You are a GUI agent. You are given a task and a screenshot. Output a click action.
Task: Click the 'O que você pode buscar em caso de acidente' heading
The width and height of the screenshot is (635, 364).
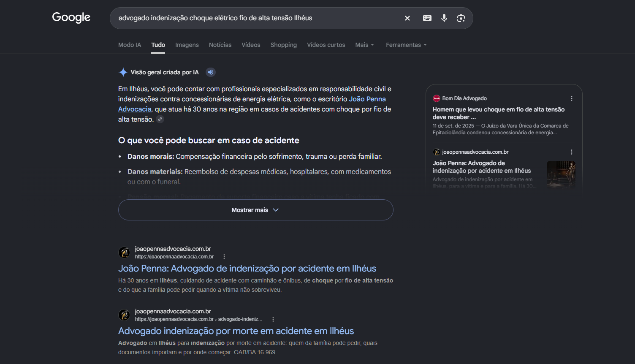tap(209, 140)
